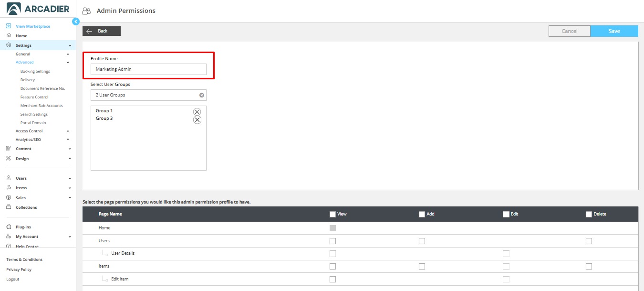Save the admin permission profile
644x291 pixels.
[x=614, y=31]
